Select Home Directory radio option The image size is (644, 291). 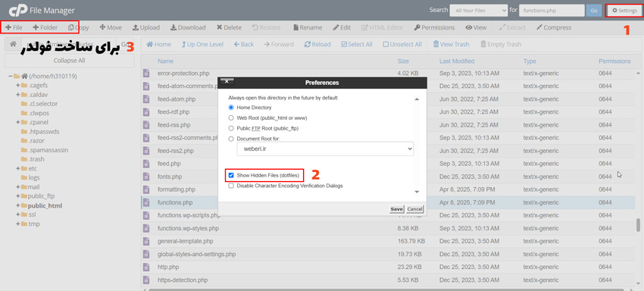[x=231, y=108]
